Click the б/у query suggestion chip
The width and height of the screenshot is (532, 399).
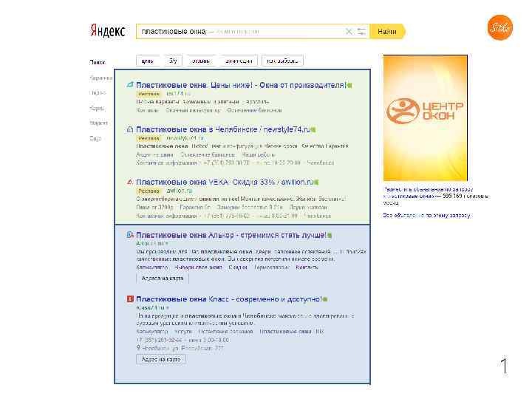pos(173,61)
